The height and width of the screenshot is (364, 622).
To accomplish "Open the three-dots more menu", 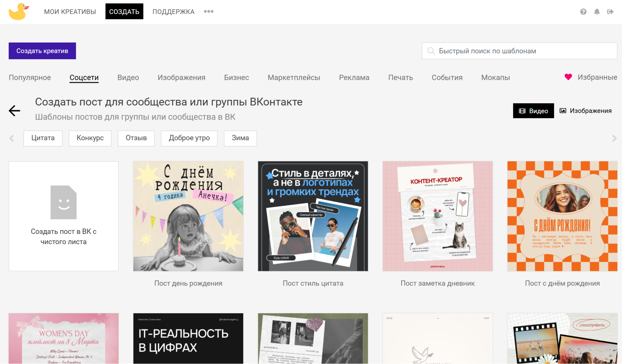I will coord(208,12).
